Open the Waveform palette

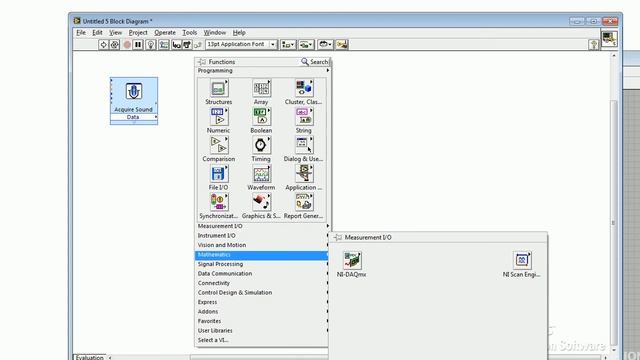coord(261,178)
